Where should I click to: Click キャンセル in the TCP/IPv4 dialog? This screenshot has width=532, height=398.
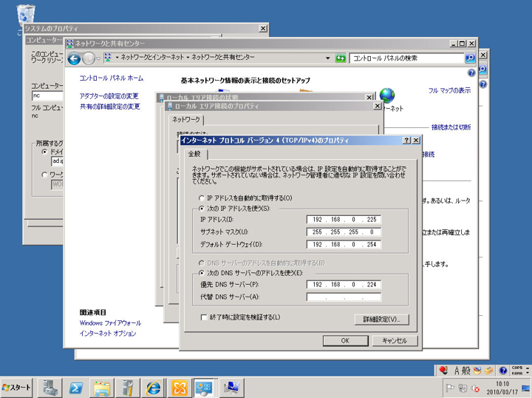(x=395, y=340)
